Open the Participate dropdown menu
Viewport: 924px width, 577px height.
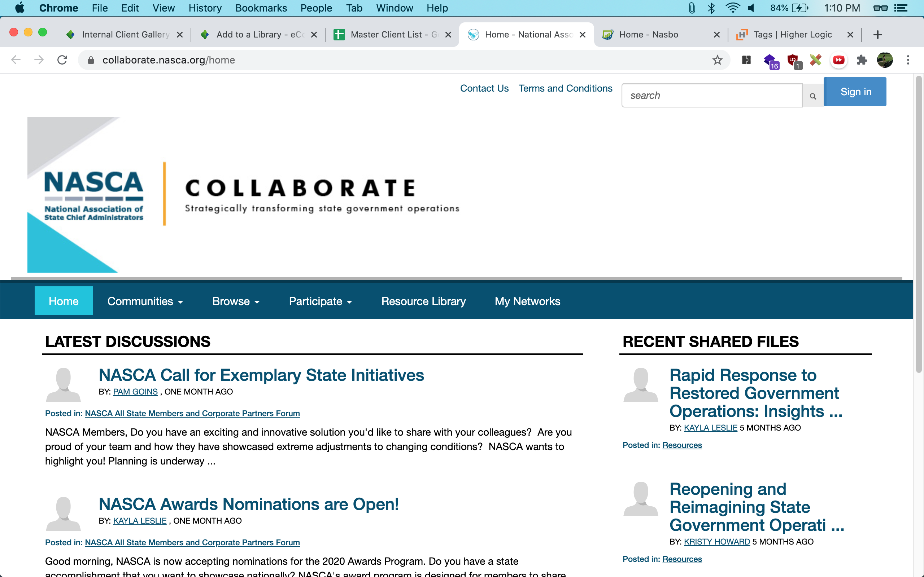pos(320,301)
